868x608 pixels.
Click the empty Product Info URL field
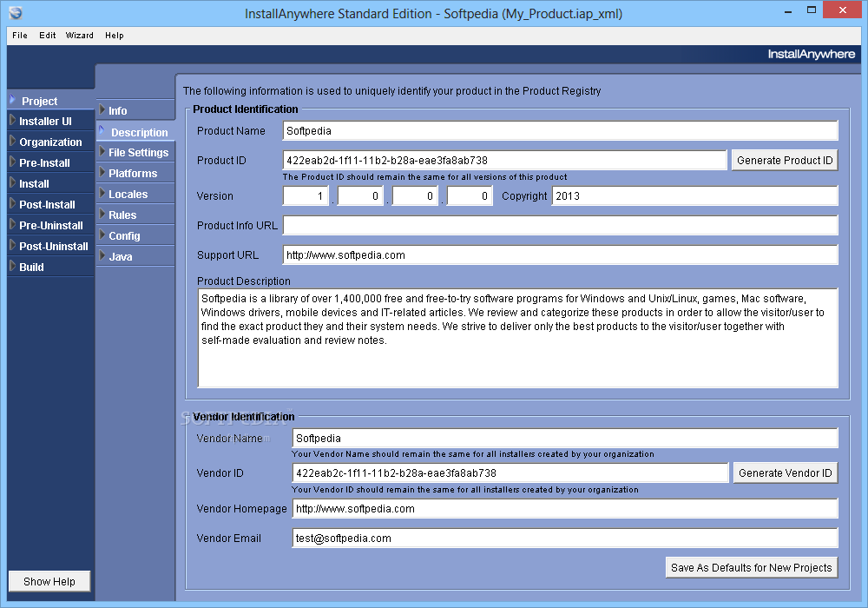560,225
